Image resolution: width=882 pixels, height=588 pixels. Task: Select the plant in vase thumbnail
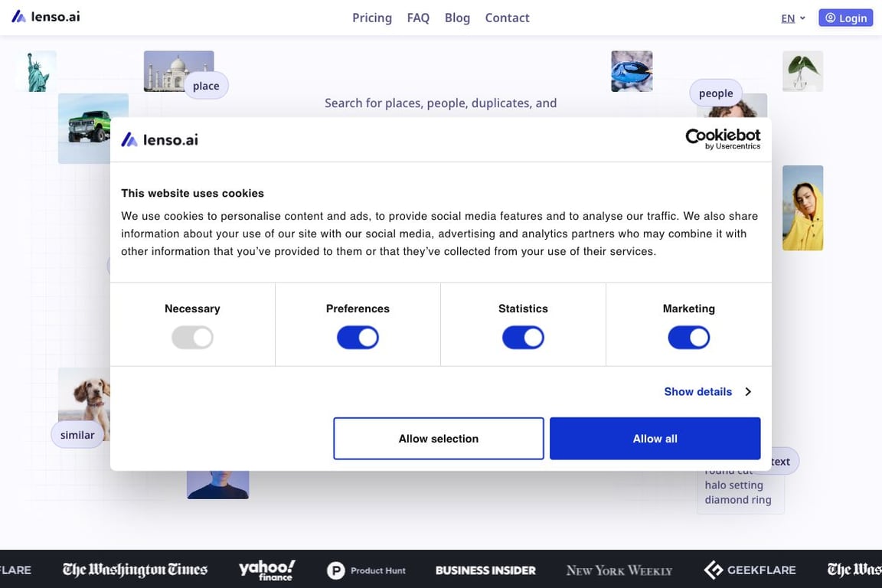[x=802, y=71]
